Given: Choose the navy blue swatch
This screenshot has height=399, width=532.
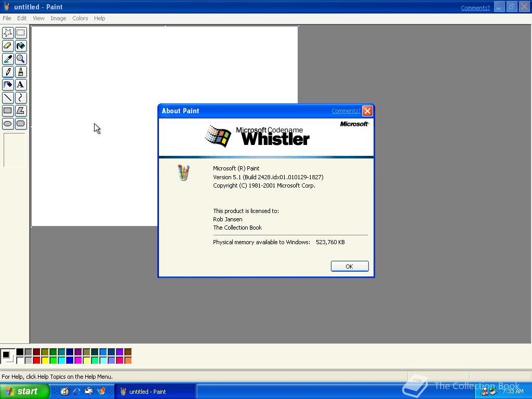Looking at the screenshot, I should tap(70, 352).
